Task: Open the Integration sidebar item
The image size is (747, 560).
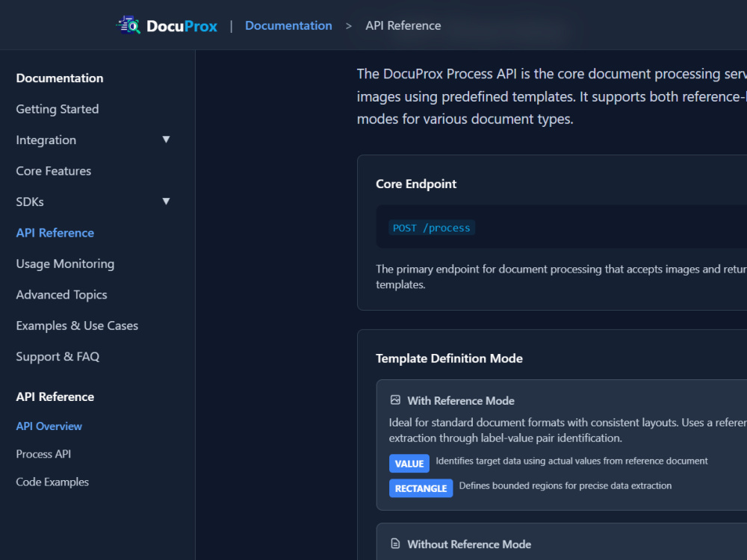Action: click(46, 140)
